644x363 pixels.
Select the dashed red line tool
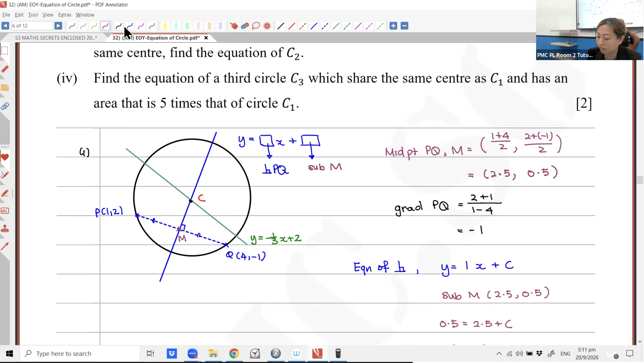click(303, 26)
